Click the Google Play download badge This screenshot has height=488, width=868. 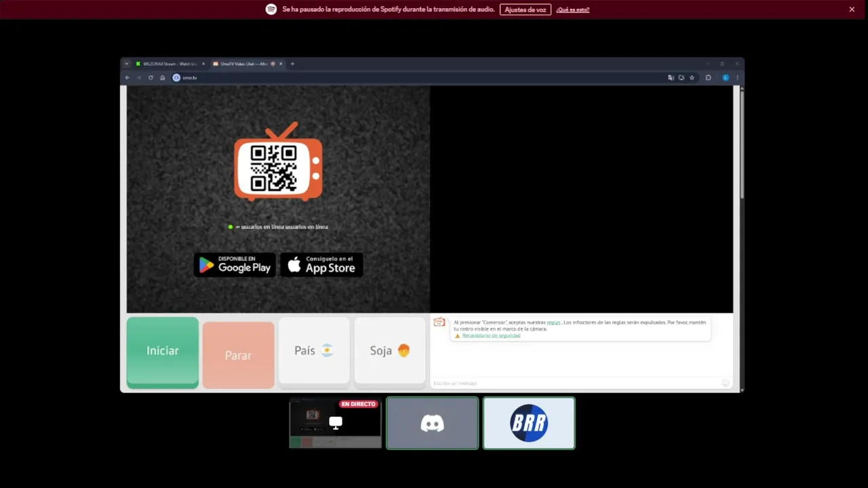235,264
